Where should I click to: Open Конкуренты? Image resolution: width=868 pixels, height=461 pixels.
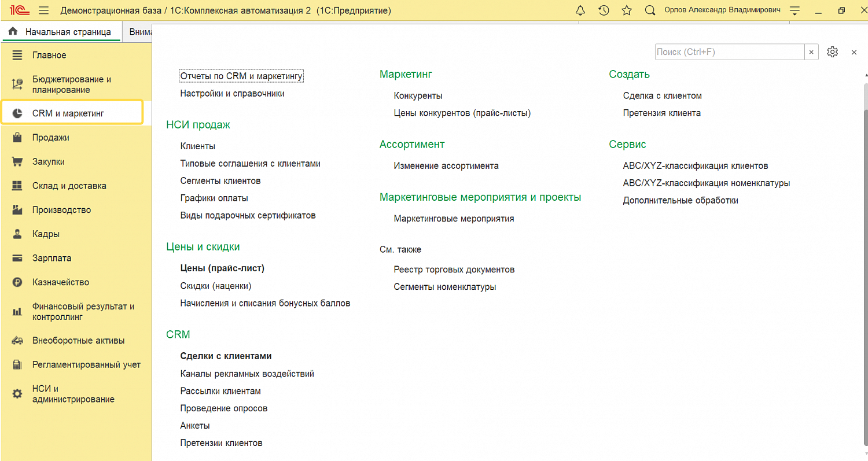click(x=418, y=96)
